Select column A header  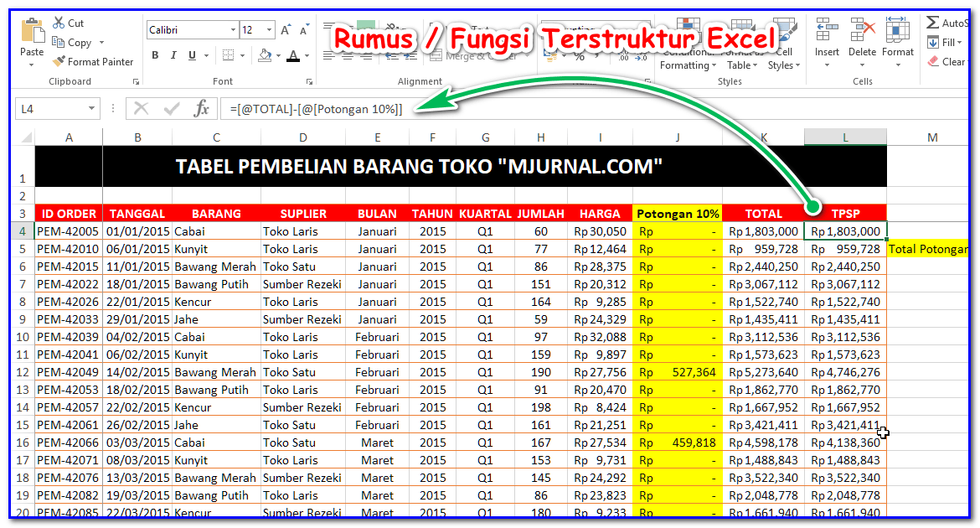click(69, 137)
